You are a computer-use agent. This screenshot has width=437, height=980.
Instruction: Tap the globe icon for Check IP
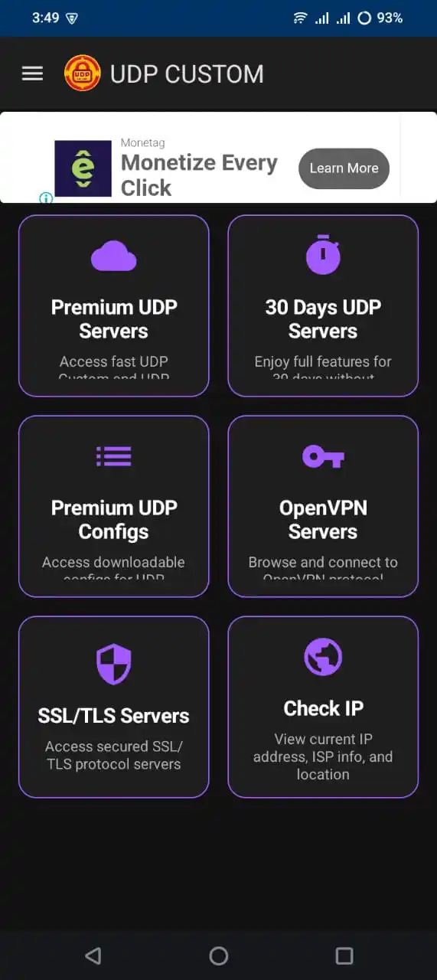pyautogui.click(x=323, y=657)
